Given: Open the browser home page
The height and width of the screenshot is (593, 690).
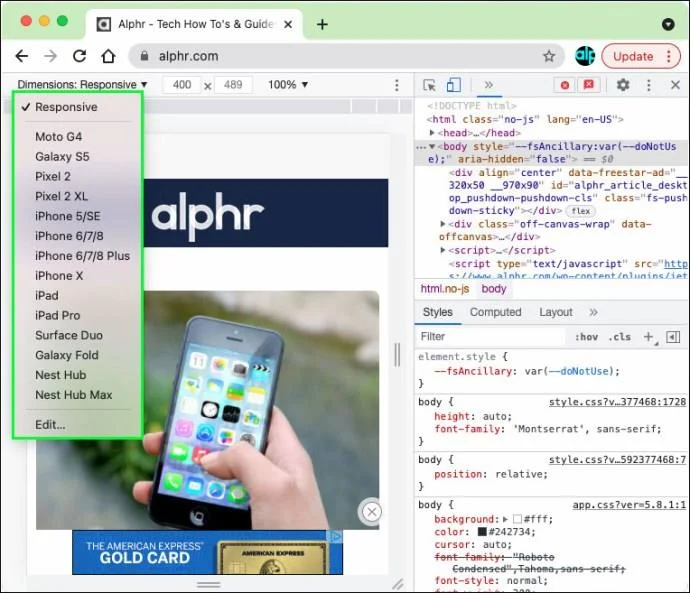Looking at the screenshot, I should (x=108, y=56).
